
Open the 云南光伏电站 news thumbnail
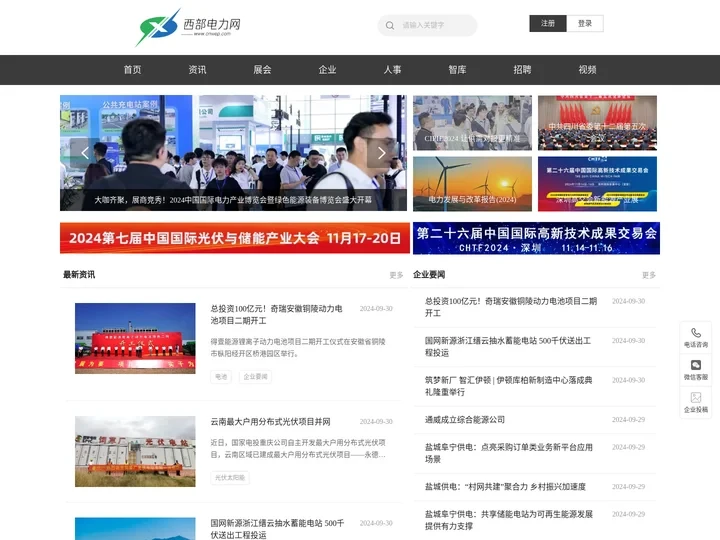(x=135, y=451)
